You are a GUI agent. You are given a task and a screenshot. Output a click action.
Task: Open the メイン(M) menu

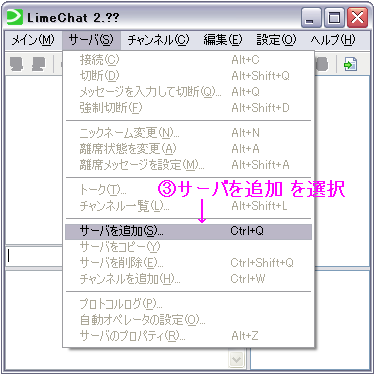(32, 40)
